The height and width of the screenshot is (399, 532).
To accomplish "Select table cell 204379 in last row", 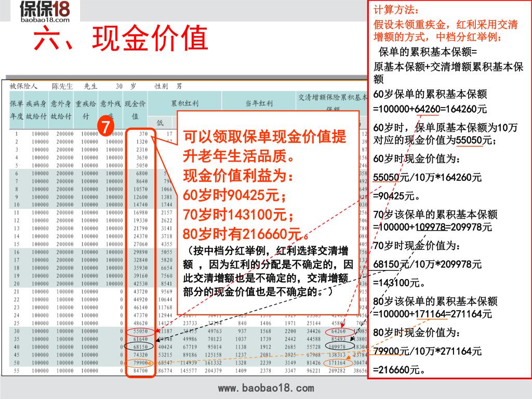I will coord(213,370).
